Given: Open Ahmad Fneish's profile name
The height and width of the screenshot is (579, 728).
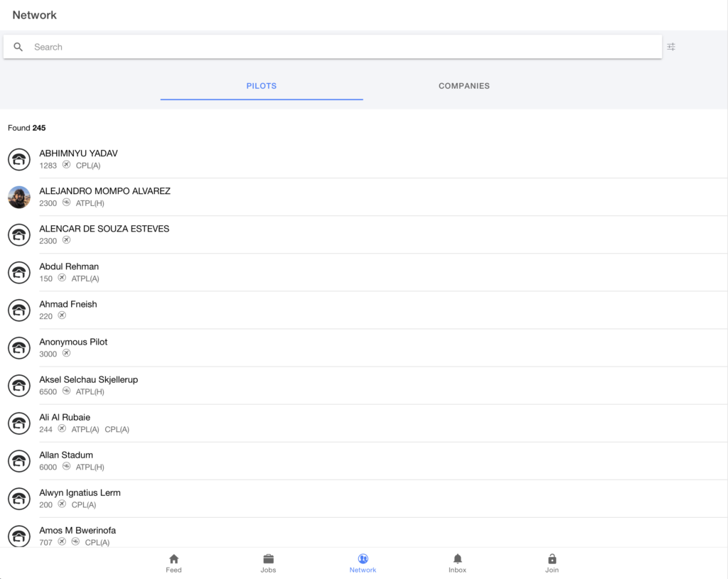Looking at the screenshot, I should click(x=68, y=304).
